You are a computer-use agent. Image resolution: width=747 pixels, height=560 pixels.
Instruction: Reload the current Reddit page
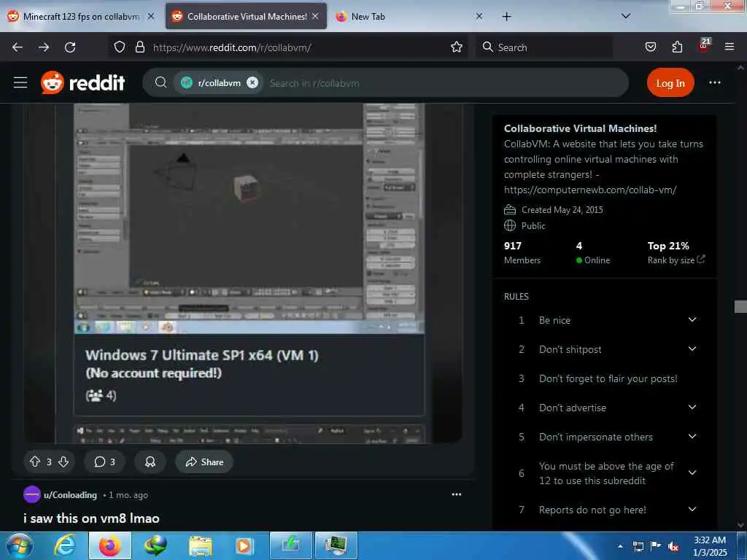coord(70,47)
